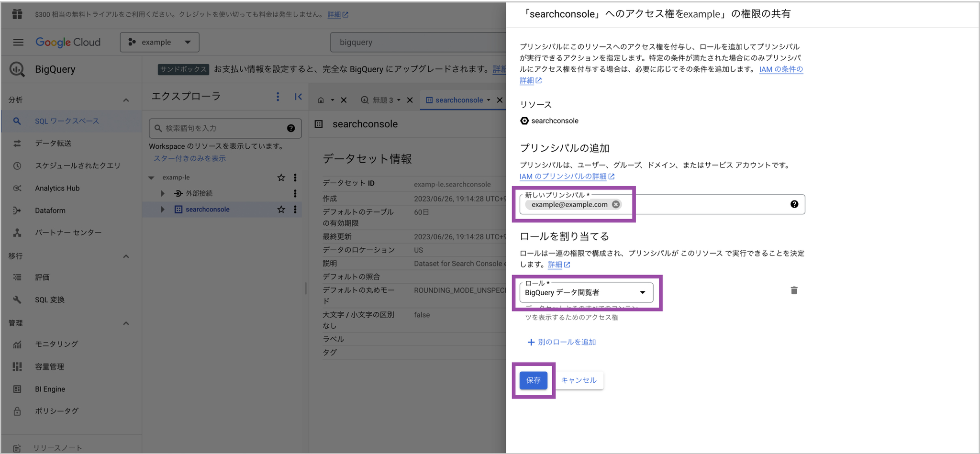Open 無題 3 tab dropdown arrow
980x454 pixels.
coord(399,100)
